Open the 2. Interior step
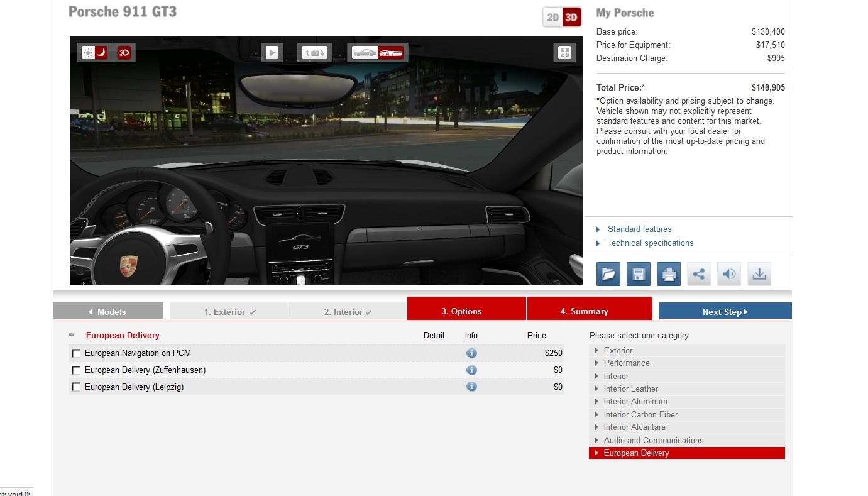The image size is (868, 496). pyautogui.click(x=348, y=312)
